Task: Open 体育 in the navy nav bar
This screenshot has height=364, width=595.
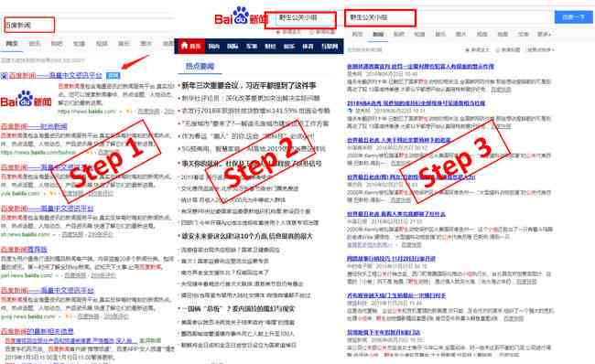Action: (308, 47)
